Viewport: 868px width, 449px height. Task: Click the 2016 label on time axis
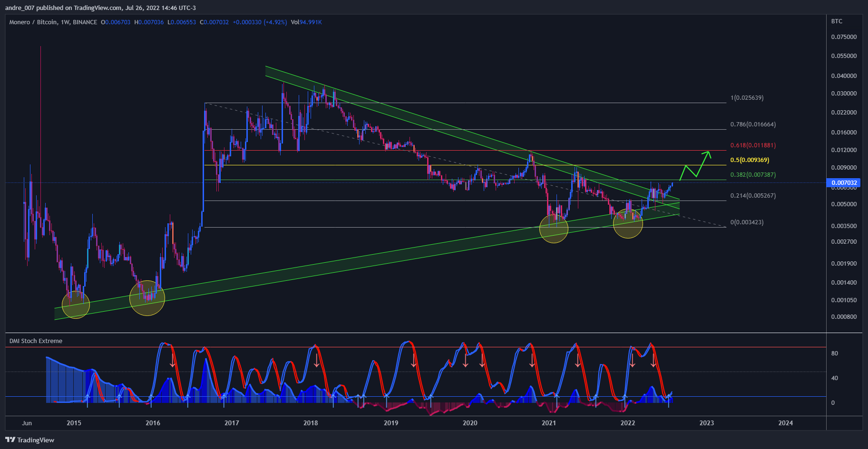[x=153, y=423]
